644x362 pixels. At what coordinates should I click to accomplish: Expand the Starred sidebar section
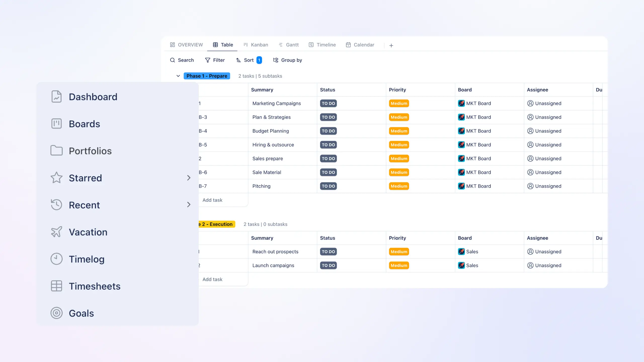click(x=189, y=178)
